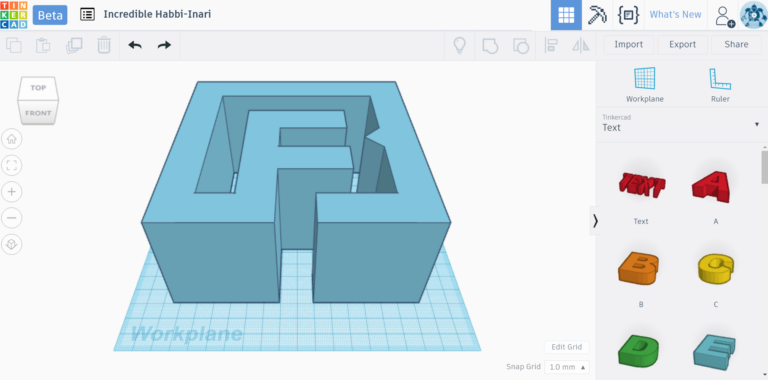
Task: Open the user profile avatar
Action: 753,15
